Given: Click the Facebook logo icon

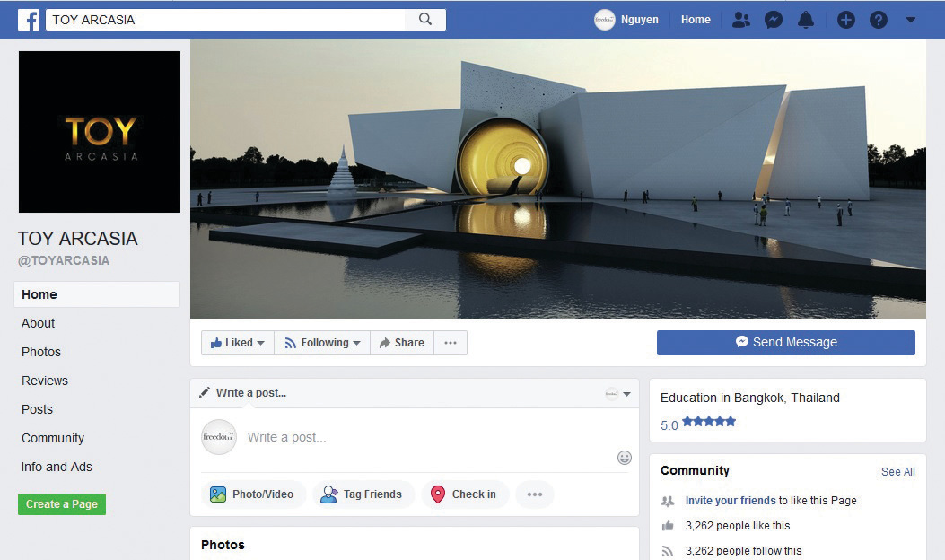Looking at the screenshot, I should point(29,20).
